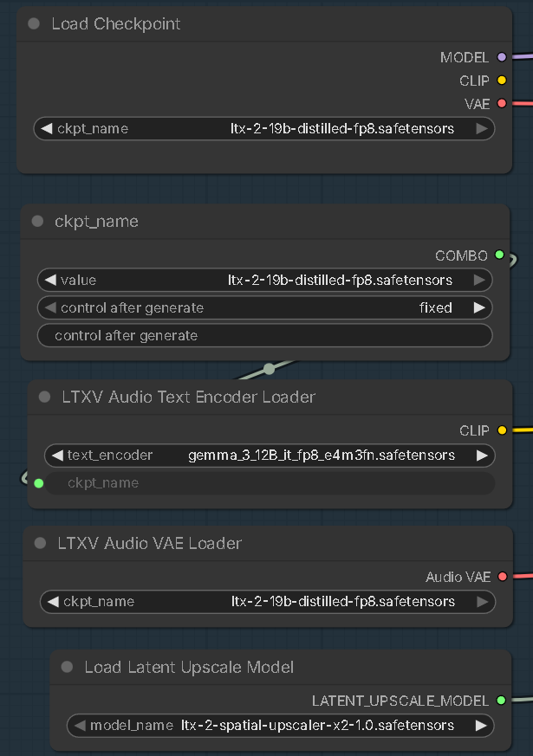Open the model_name dropdown showing the spatial upscaler

[x=280, y=726]
